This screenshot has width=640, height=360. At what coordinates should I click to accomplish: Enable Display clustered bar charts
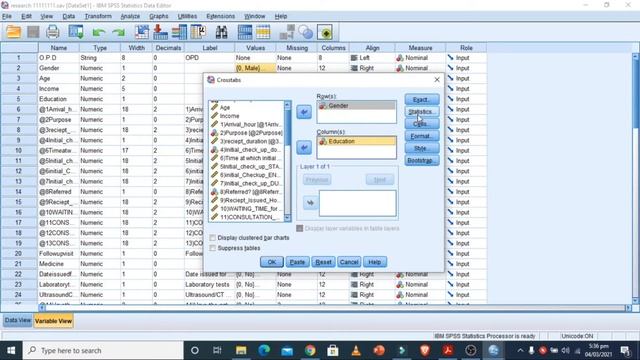coord(213,238)
